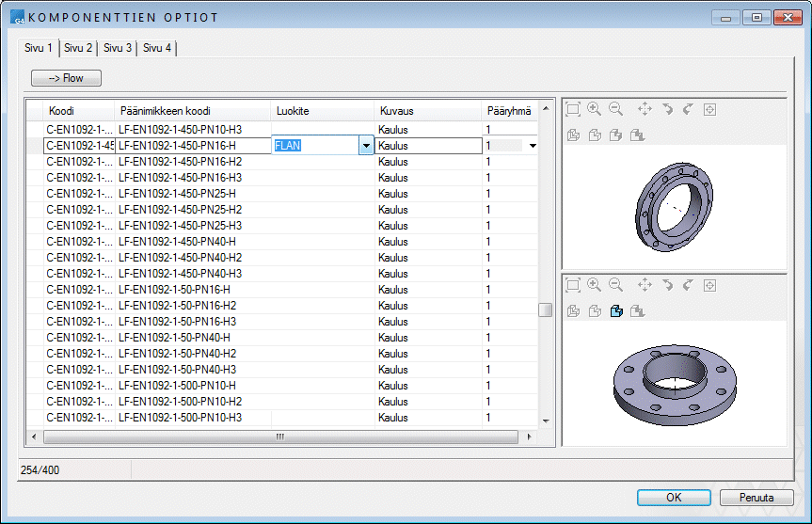Click fit-to-window icon in upper preview

click(573, 109)
